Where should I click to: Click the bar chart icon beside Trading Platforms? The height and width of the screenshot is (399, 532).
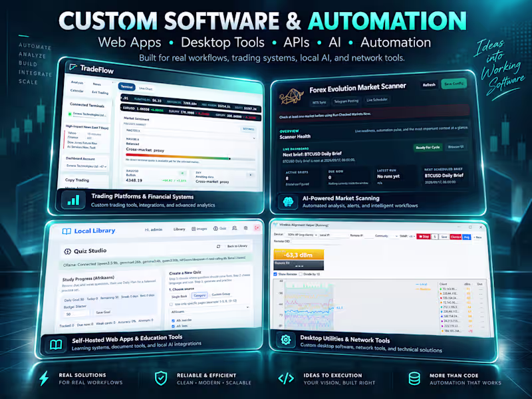click(x=73, y=200)
